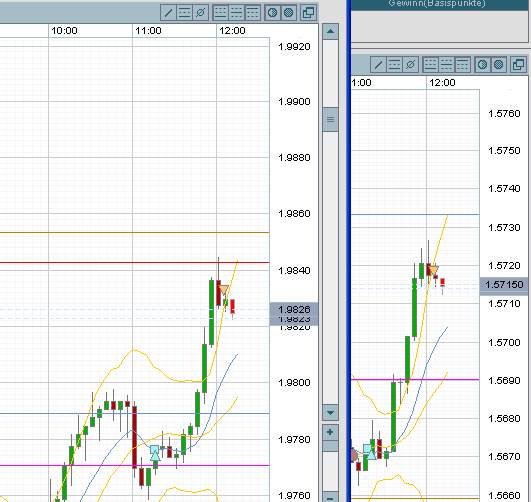Click the minus zoom button at the bottom

331,497
